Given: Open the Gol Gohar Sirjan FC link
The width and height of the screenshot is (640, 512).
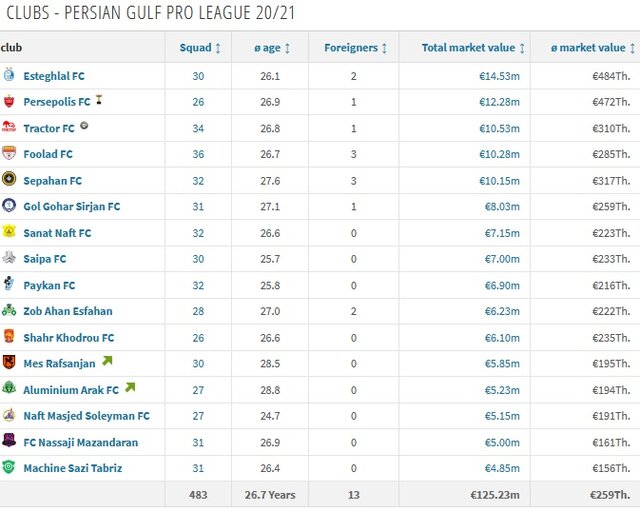Looking at the screenshot, I should click(71, 206).
